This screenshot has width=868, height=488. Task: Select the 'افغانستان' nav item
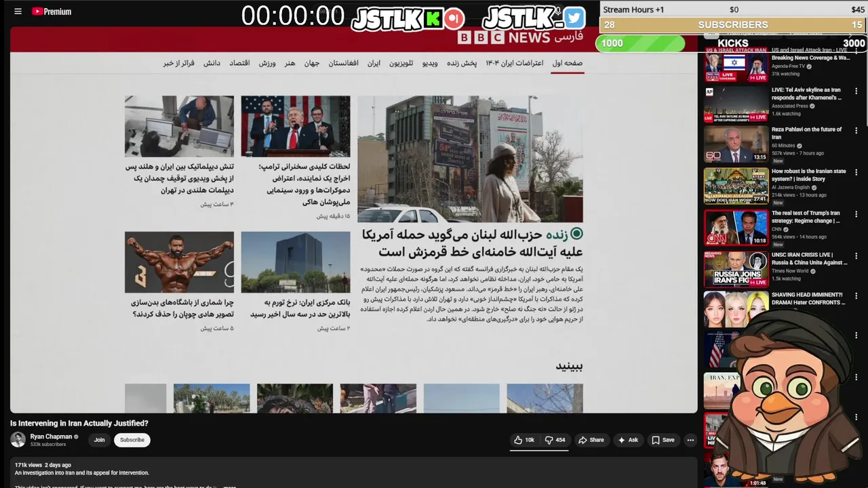344,63
